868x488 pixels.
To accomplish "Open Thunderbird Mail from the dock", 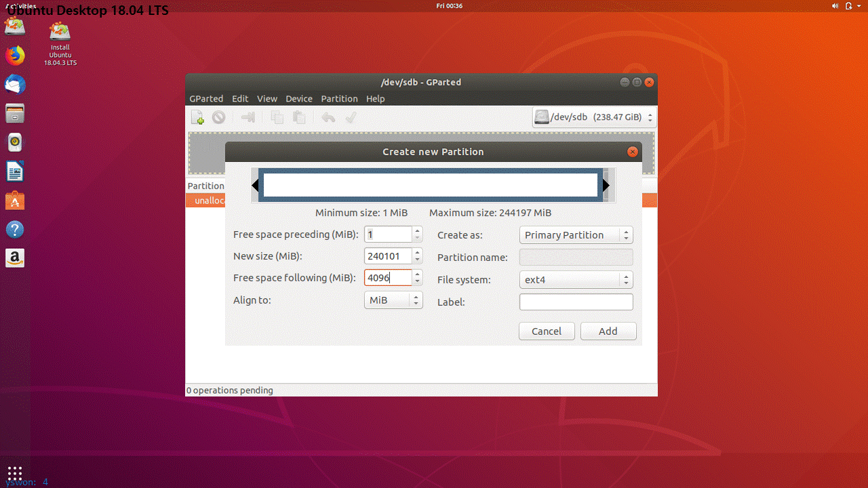I will tap(15, 84).
